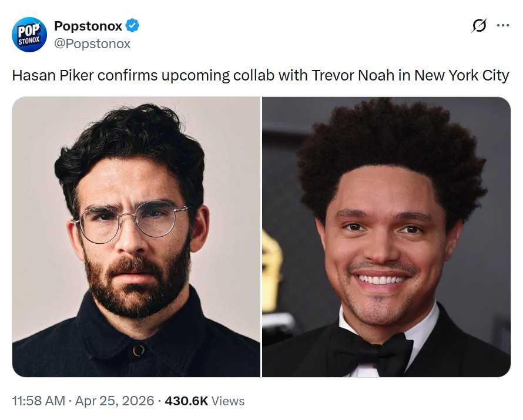
Task: Click the 430.6K view count
Action: click(x=186, y=401)
